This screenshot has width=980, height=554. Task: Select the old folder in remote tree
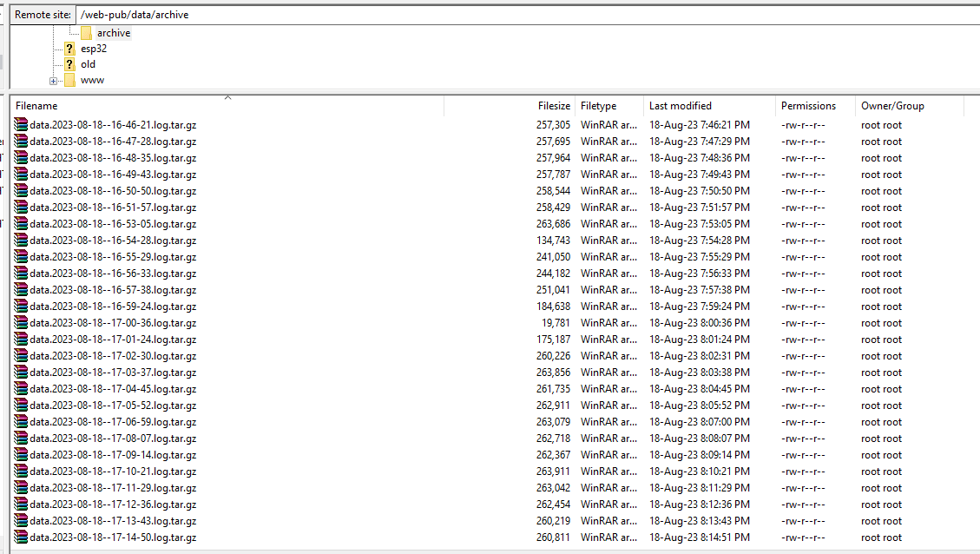click(89, 64)
